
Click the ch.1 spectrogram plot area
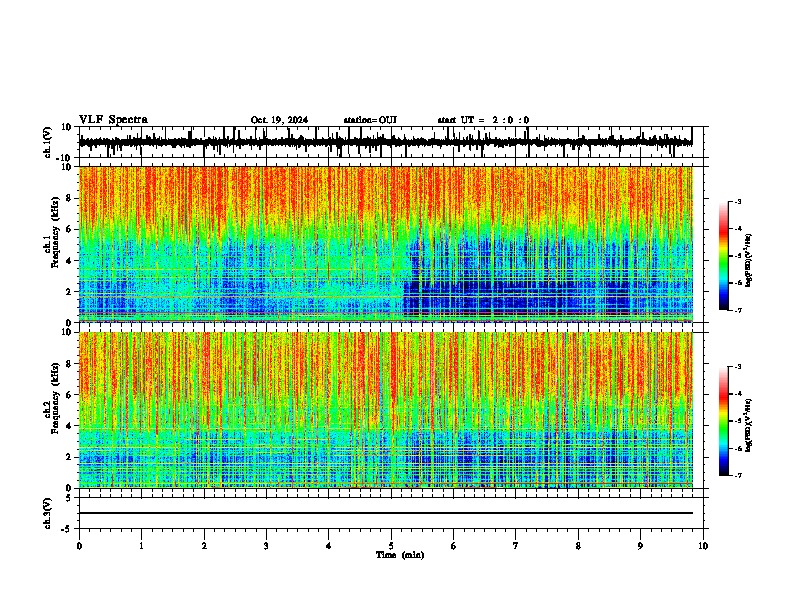(386, 244)
